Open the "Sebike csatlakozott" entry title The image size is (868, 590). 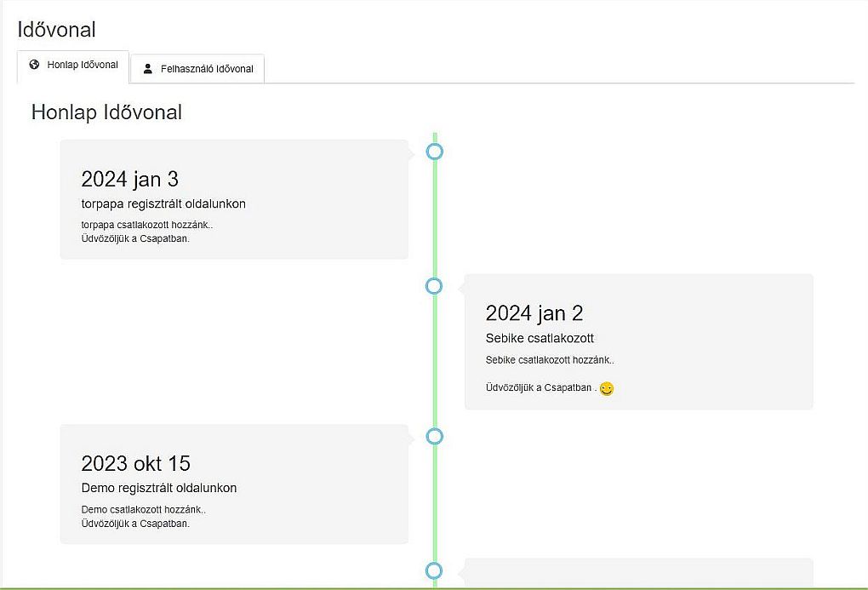point(540,338)
